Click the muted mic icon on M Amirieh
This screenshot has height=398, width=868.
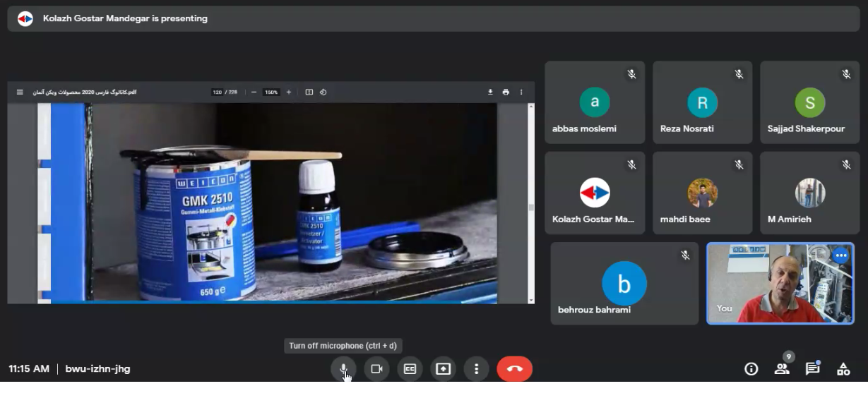(846, 164)
